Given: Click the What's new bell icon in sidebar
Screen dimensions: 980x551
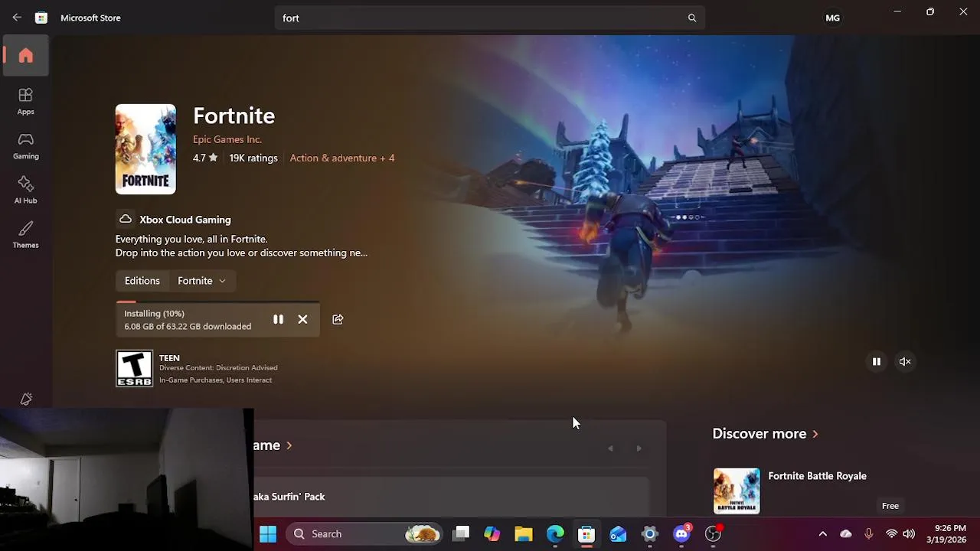Looking at the screenshot, I should [26, 399].
